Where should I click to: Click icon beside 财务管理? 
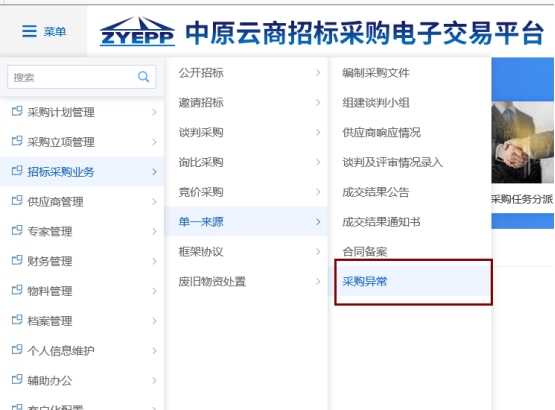point(17,260)
